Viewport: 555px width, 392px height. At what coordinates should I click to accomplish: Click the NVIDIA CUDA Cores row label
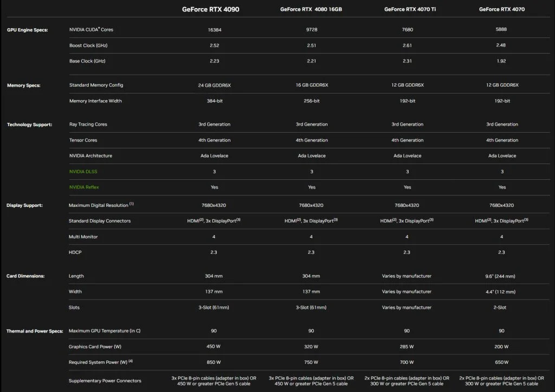(x=91, y=29)
